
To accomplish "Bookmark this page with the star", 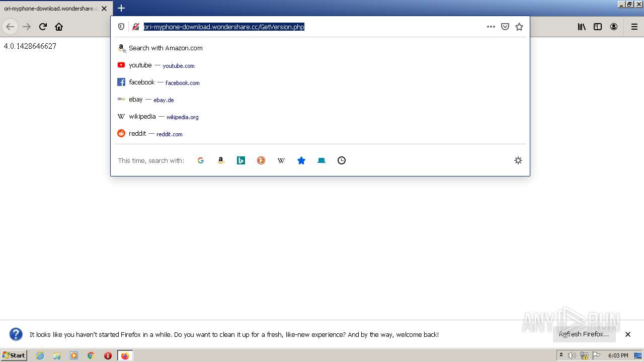I will tap(519, 27).
